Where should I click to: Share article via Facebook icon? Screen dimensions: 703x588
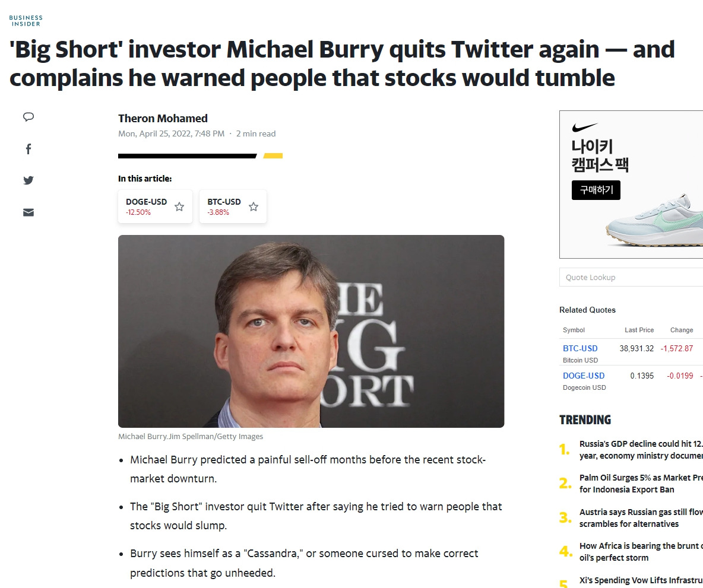pyautogui.click(x=28, y=149)
